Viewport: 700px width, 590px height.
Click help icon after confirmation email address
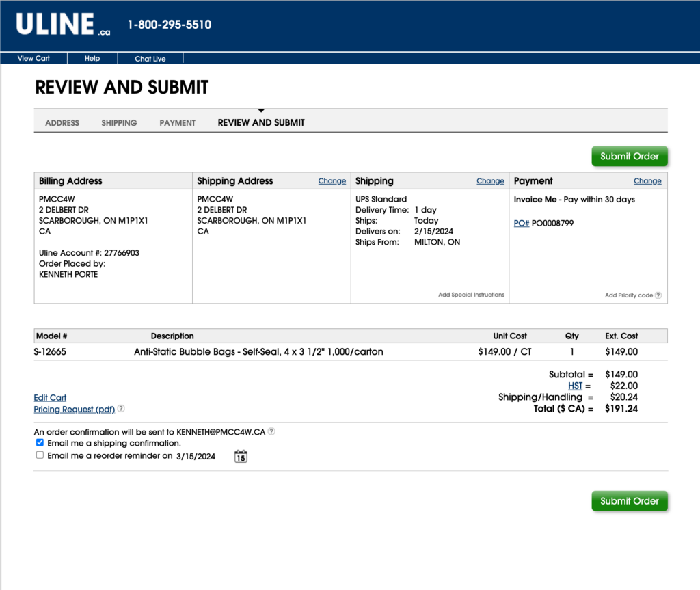(x=271, y=431)
